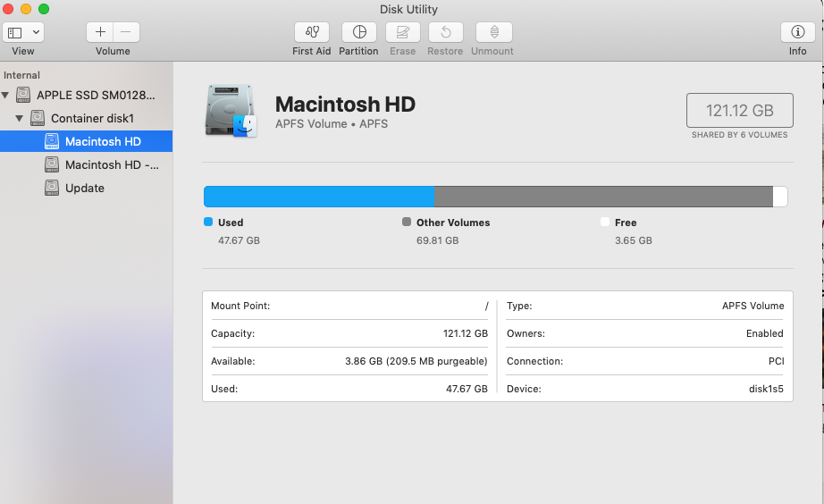Click the '69.81 GB' Other Volumes size
This screenshot has height=504, width=824.
click(437, 240)
